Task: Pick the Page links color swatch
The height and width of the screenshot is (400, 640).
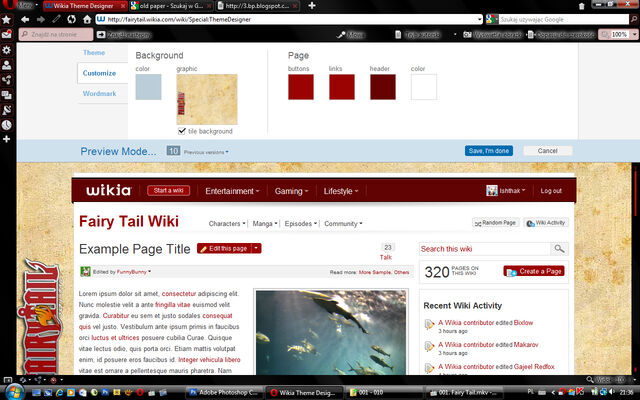Action: pyautogui.click(x=342, y=87)
